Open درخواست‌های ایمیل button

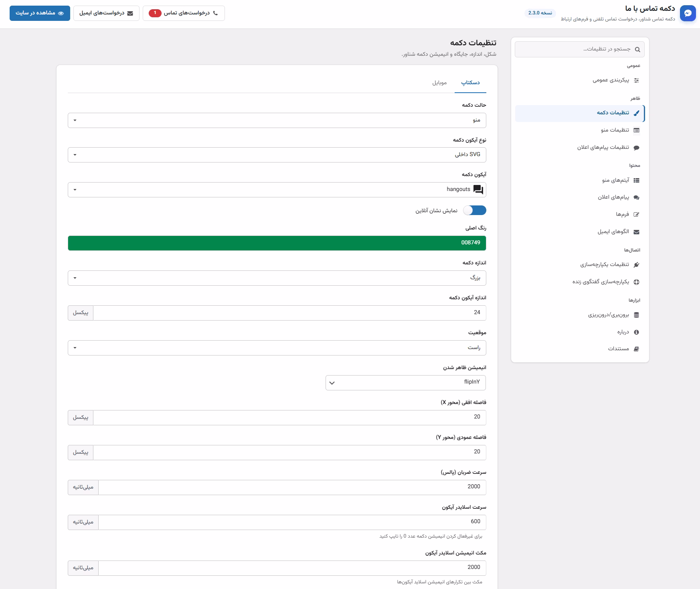(x=106, y=13)
